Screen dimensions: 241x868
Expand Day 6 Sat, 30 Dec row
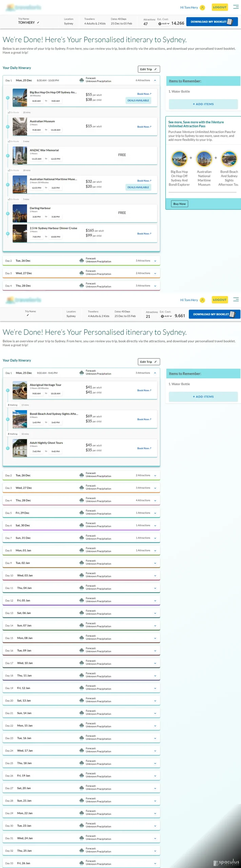tap(81, 526)
